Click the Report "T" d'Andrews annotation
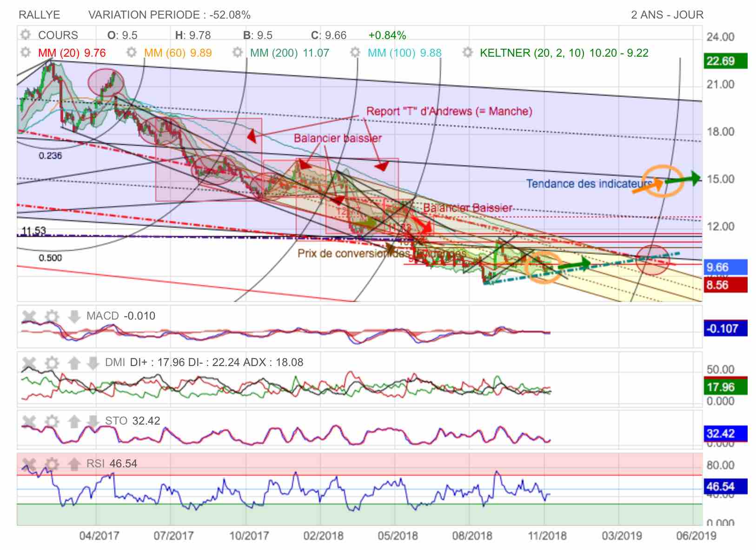This screenshot has width=756, height=550. (449, 111)
